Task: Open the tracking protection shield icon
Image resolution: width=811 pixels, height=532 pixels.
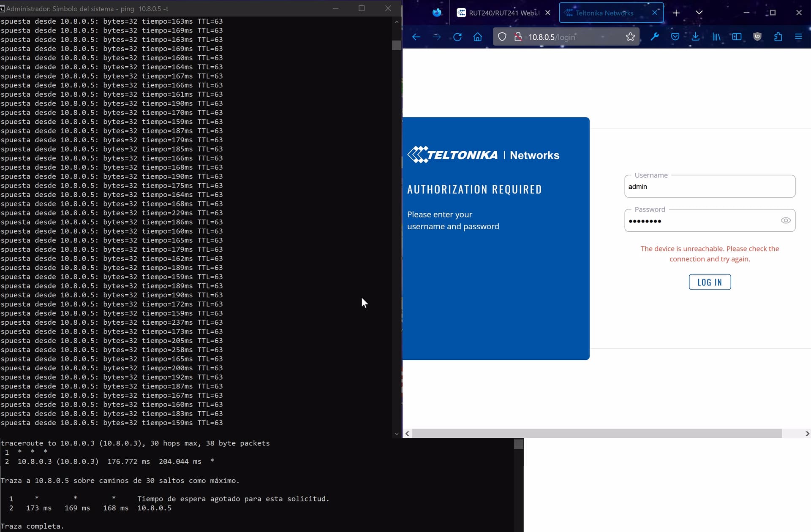Action: (502, 37)
